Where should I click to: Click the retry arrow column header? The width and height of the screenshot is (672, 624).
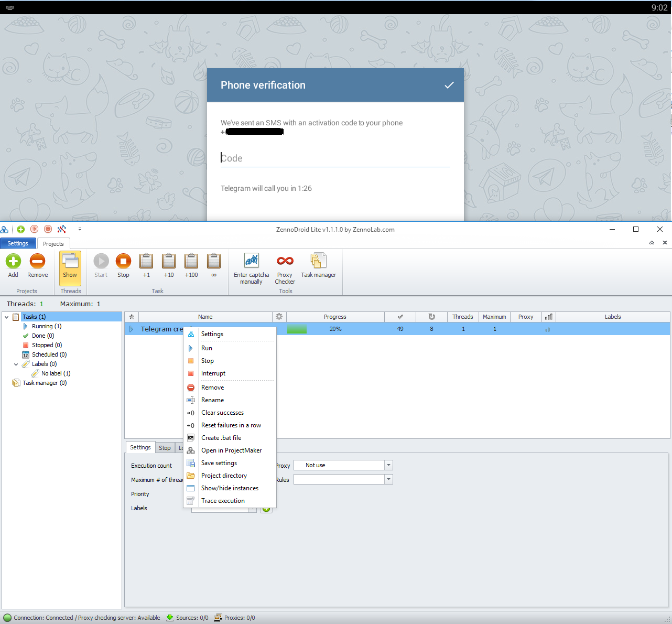(x=432, y=317)
